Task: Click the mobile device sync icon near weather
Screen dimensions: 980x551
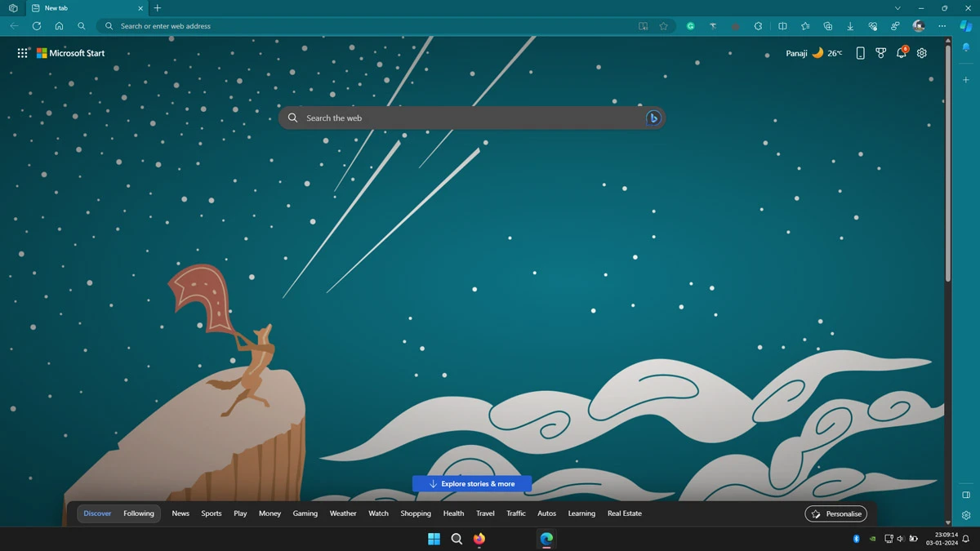Action: click(860, 52)
